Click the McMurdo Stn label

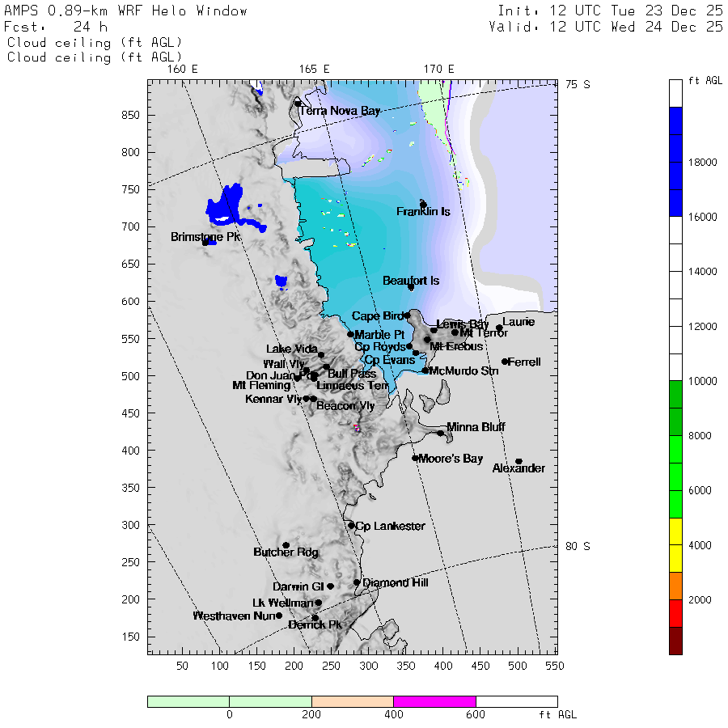pos(463,371)
